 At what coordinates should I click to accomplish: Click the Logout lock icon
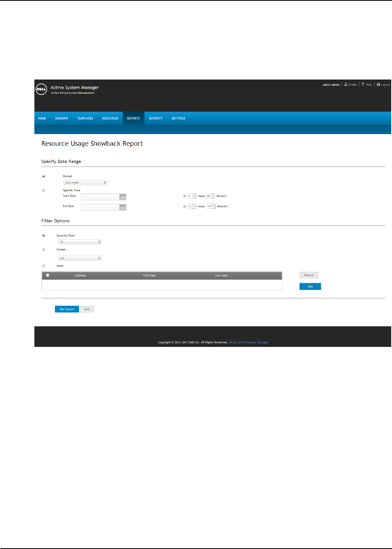(379, 84)
